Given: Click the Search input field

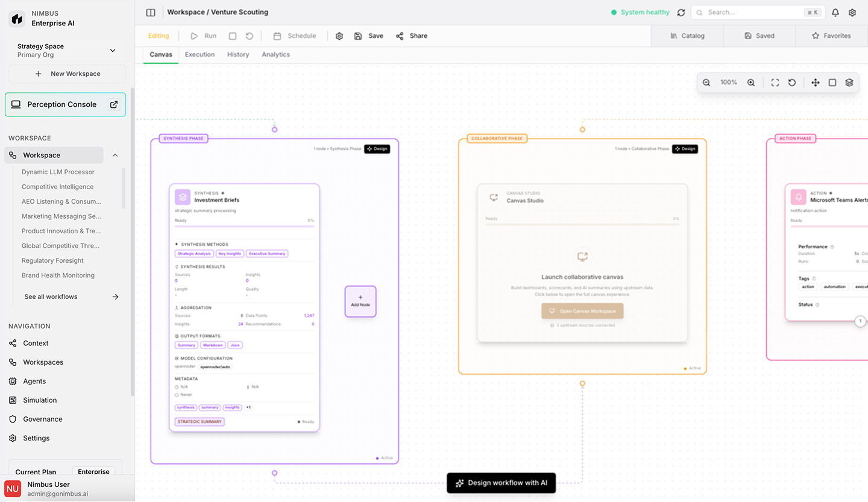Looking at the screenshot, I should click(753, 12).
